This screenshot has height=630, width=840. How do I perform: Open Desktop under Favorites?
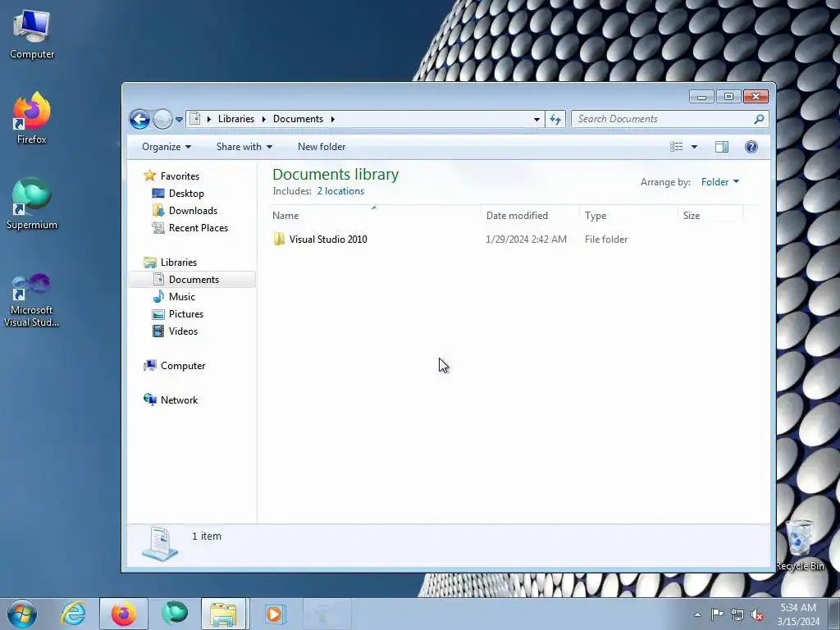point(186,194)
